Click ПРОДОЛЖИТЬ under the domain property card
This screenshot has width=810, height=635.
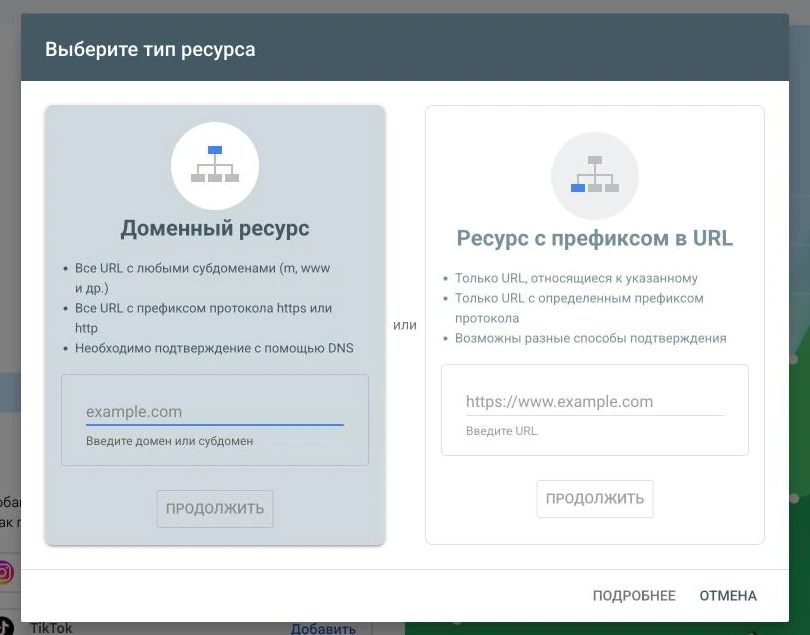[215, 508]
